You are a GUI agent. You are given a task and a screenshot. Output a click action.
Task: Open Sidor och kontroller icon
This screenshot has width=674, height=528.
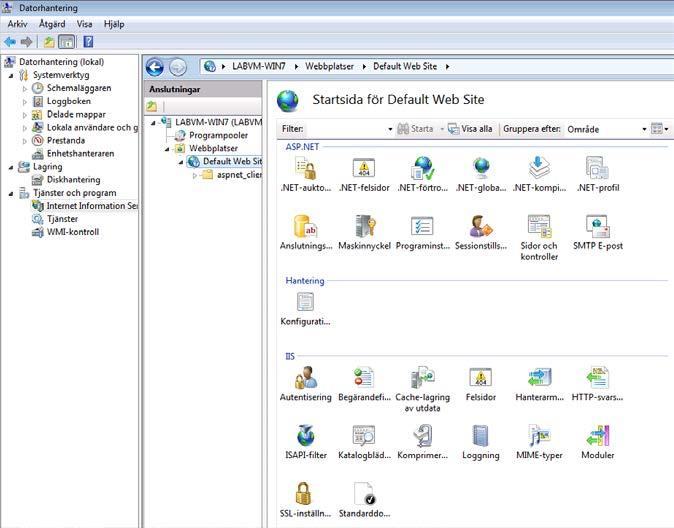point(539,227)
